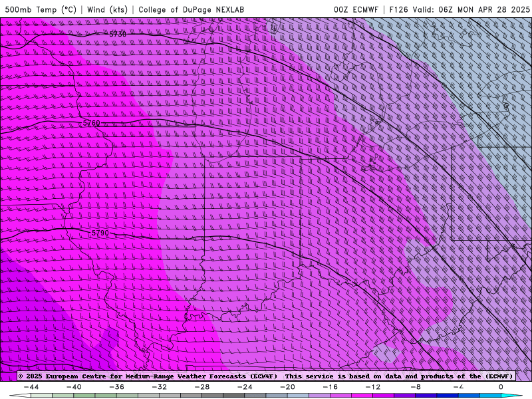
Task: Click the -32 color scale label
Action: pyautogui.click(x=159, y=387)
